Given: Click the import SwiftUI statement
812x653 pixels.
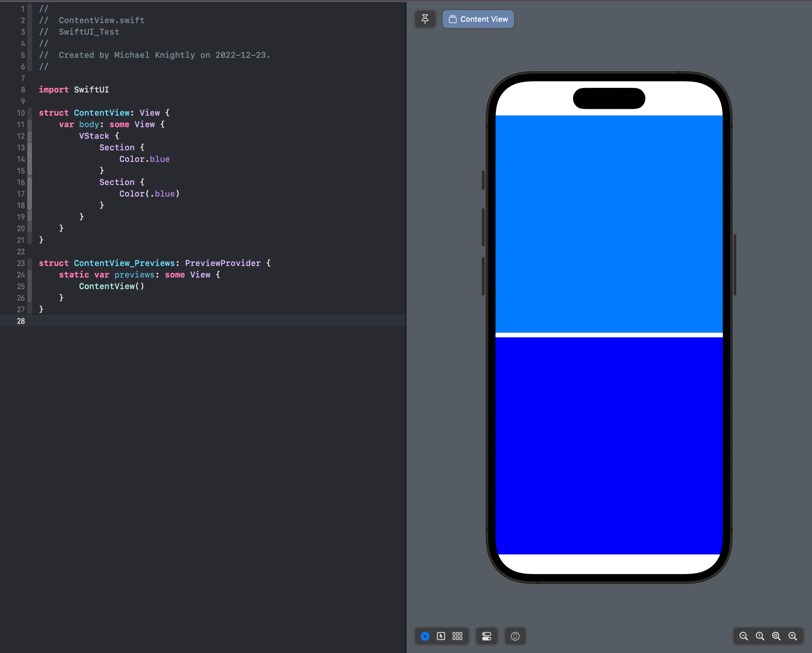Looking at the screenshot, I should pyautogui.click(x=74, y=89).
